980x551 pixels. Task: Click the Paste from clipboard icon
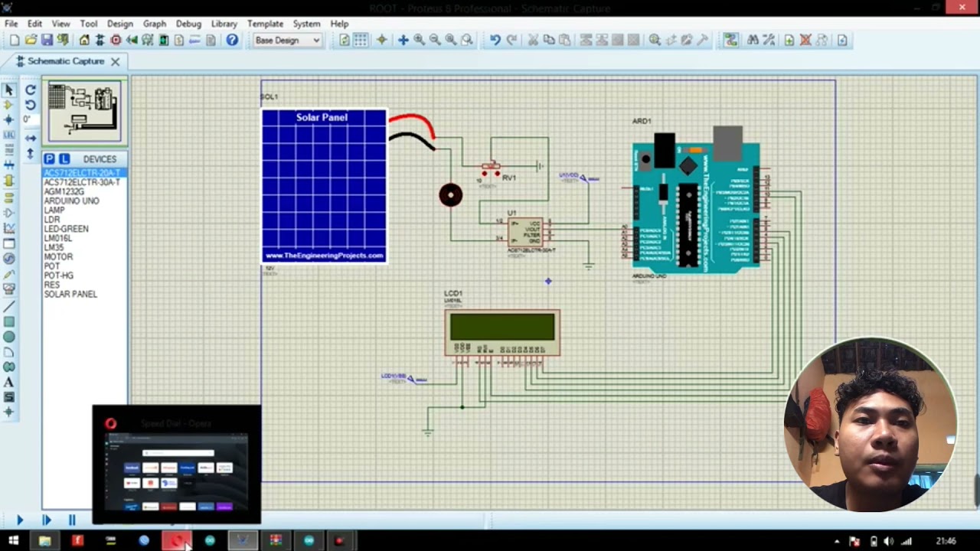click(565, 40)
